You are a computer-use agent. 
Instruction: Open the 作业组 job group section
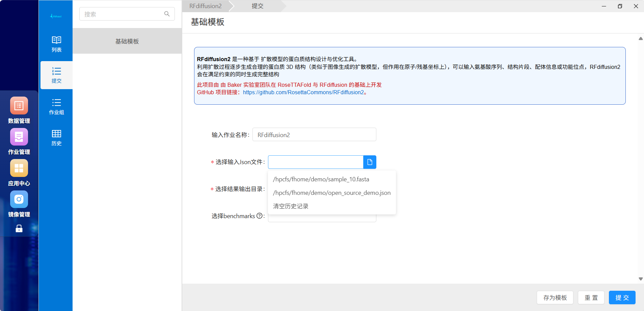[x=56, y=107]
